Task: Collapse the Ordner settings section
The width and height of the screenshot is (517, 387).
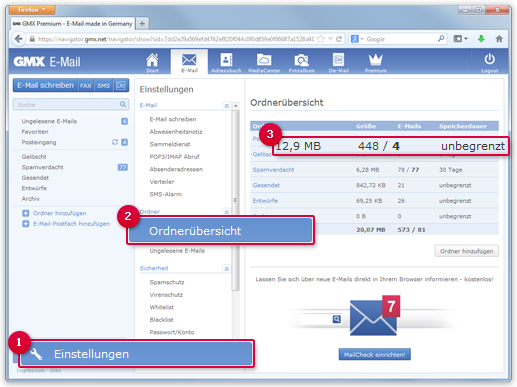Action: [227, 212]
